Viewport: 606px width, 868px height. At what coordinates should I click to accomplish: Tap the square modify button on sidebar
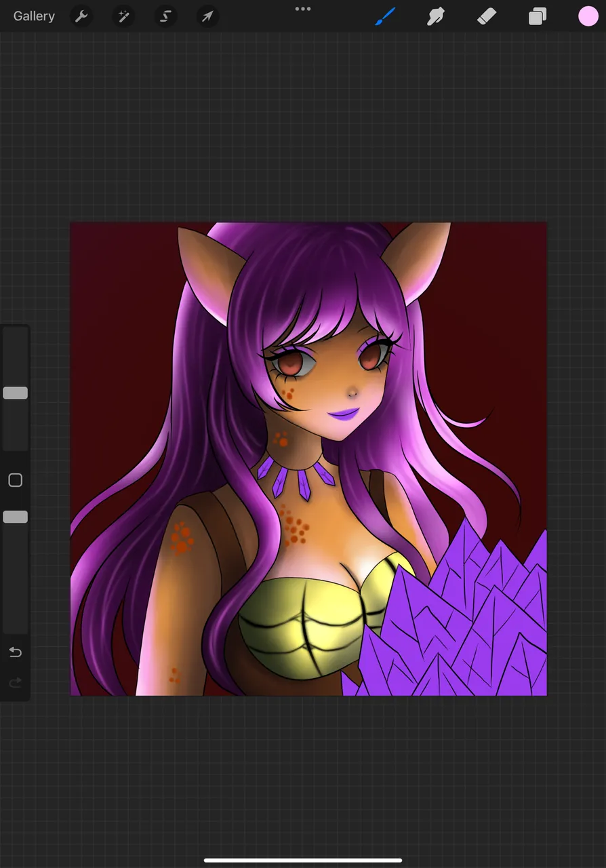click(x=15, y=480)
